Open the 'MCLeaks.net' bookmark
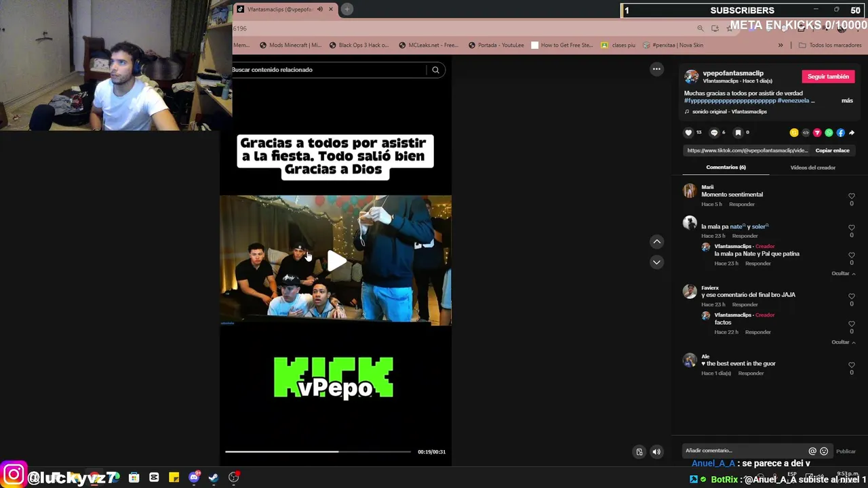868x488 pixels. click(428, 45)
